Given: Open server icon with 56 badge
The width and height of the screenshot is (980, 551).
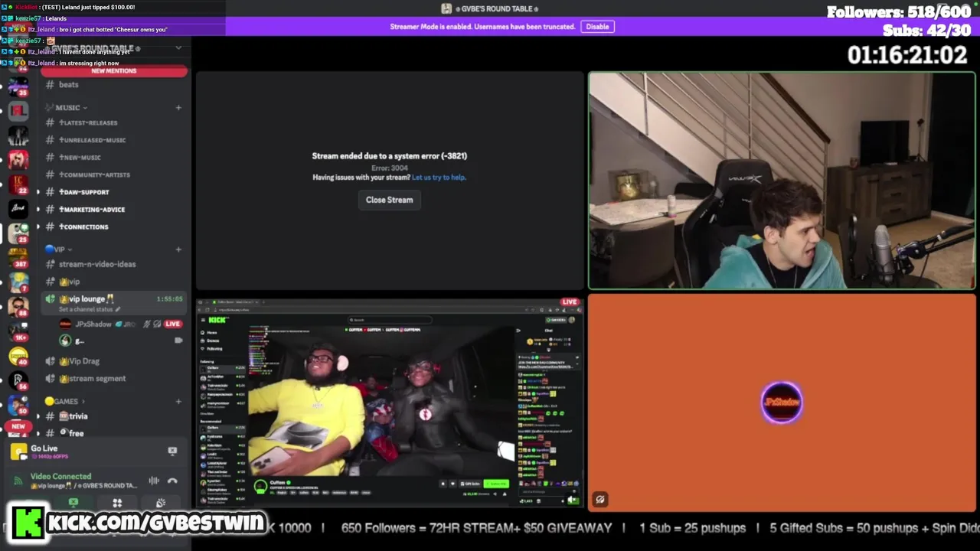Looking at the screenshot, I should pos(18,380).
